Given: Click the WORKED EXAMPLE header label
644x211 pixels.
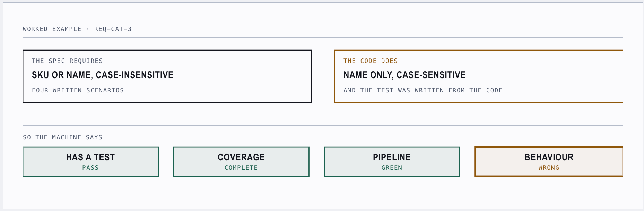Looking at the screenshot, I should [x=52, y=29].
